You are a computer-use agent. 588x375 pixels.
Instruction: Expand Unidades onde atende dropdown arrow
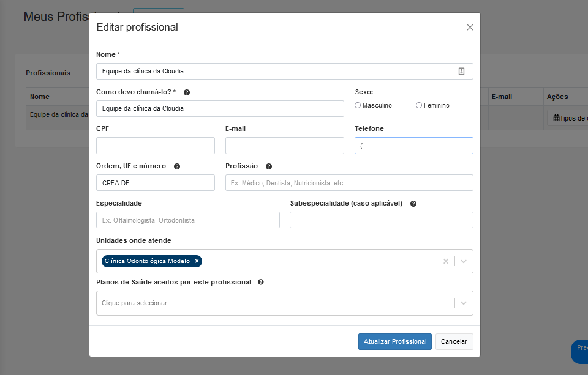tap(464, 261)
